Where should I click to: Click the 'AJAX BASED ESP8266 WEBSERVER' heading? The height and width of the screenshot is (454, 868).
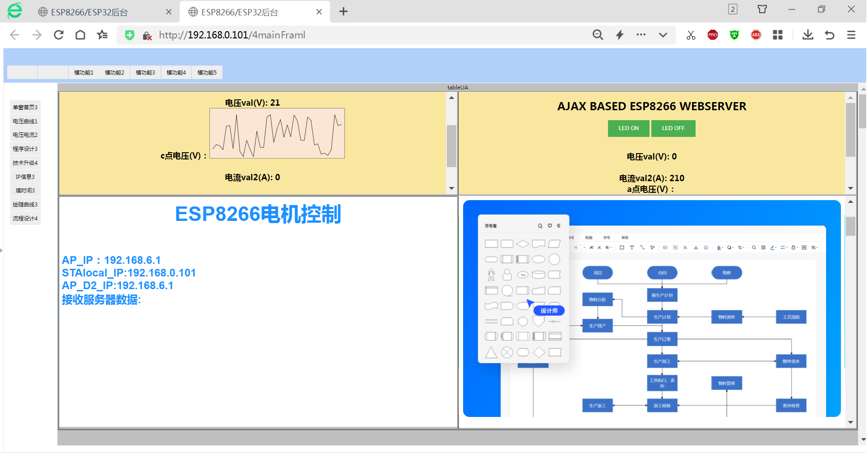(x=652, y=106)
